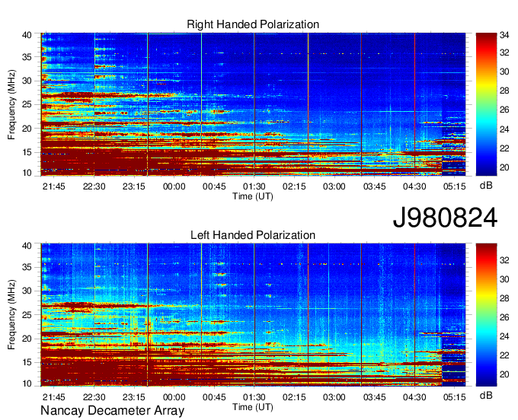This screenshot has height=420, width=518.
Task: Click the 'Frequency (MHz)' axis label of Right Handed plot
Action: point(11,104)
